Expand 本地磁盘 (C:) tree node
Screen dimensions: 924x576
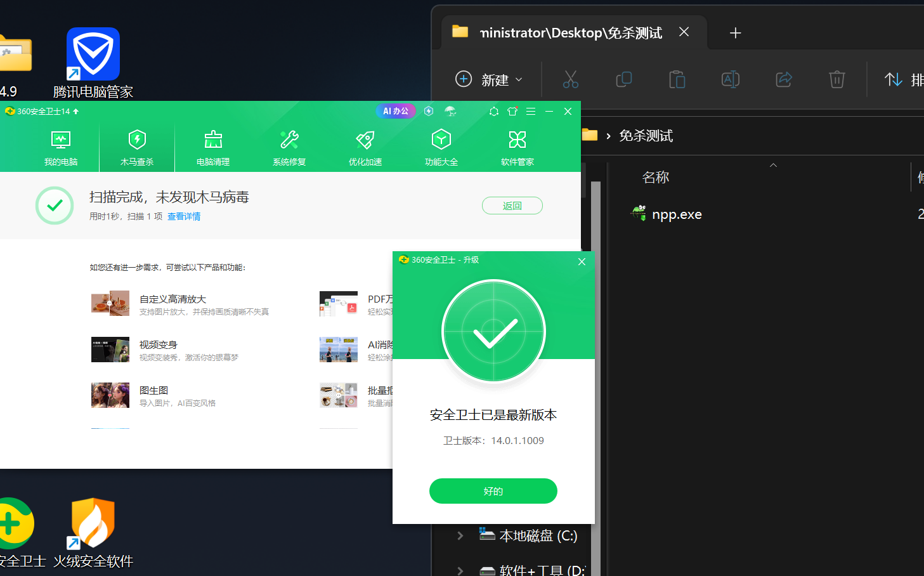pyautogui.click(x=460, y=536)
